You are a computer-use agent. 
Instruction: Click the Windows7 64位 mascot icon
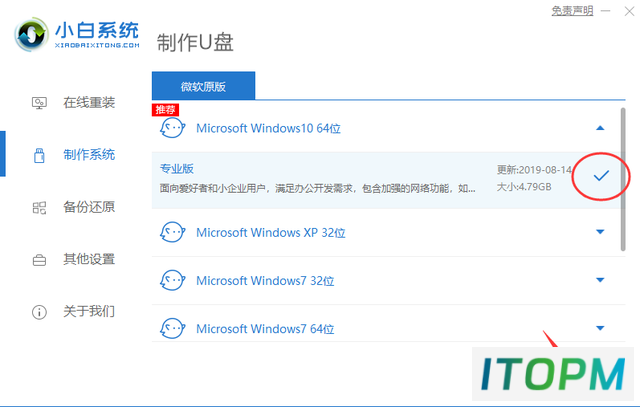(172, 328)
